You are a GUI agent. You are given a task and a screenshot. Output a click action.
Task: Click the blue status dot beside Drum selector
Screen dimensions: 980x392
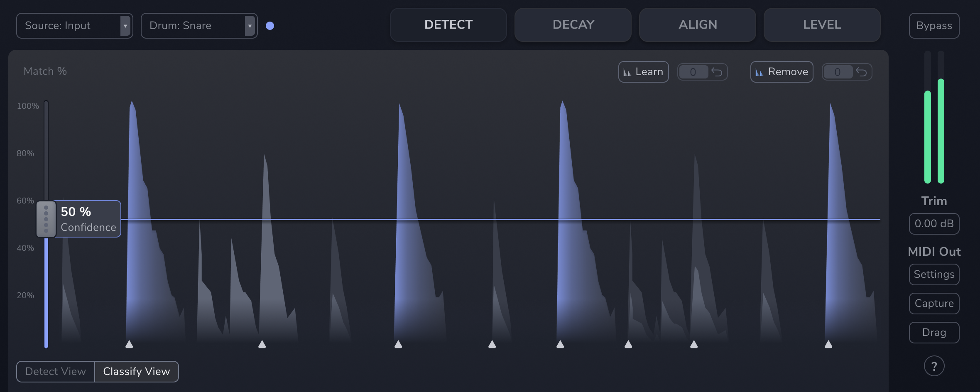tap(270, 26)
